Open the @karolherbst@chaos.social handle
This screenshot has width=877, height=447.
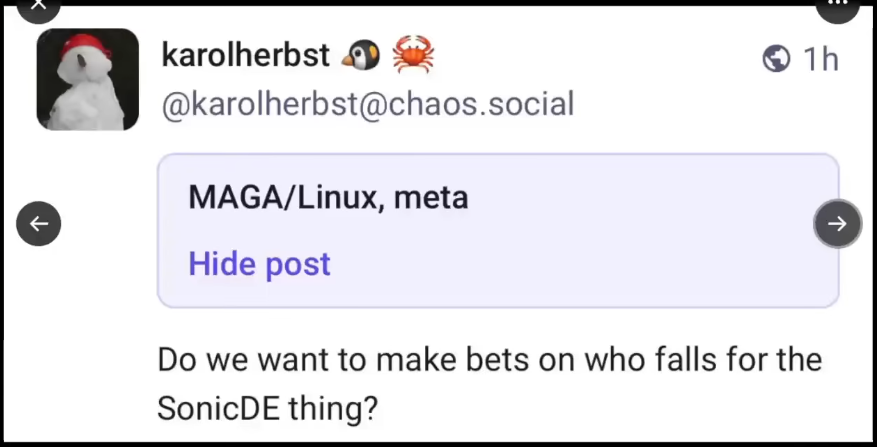tap(367, 103)
